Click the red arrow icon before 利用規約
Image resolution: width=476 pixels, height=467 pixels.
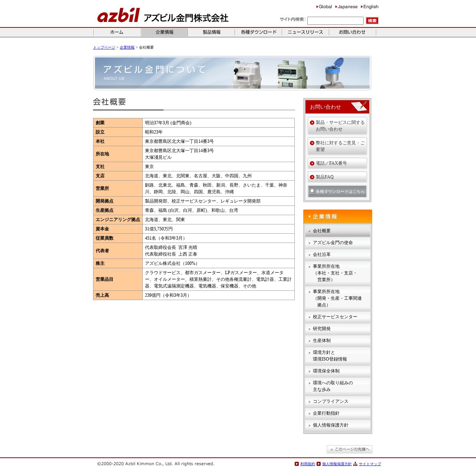click(297, 464)
